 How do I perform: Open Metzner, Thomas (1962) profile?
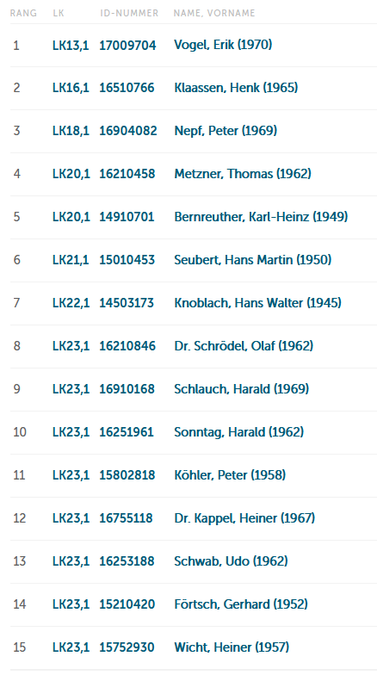[243, 174]
